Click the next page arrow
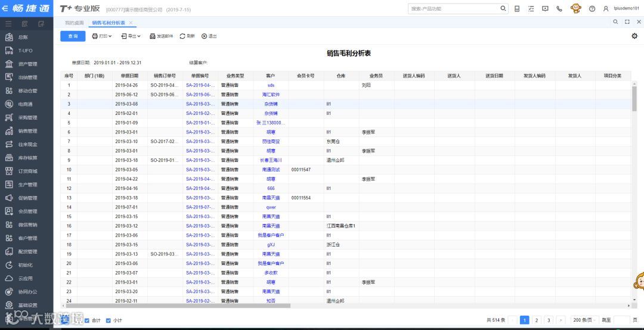Image resolution: width=644 pixels, height=330 pixels. (561, 320)
